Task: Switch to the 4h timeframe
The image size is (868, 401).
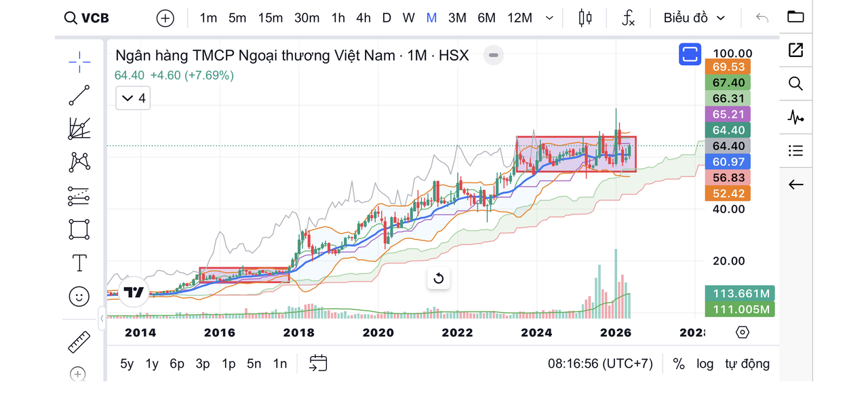Action: click(x=363, y=18)
